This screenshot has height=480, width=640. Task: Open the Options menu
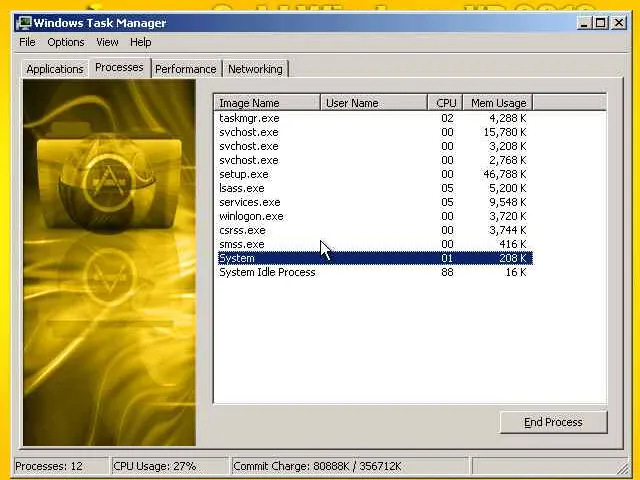pyautogui.click(x=66, y=42)
